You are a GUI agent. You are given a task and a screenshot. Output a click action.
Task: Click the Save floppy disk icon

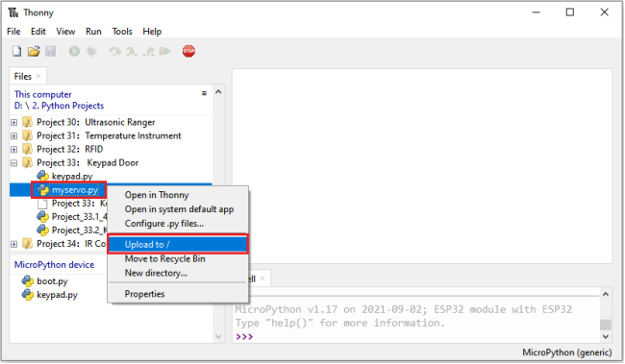coord(51,51)
